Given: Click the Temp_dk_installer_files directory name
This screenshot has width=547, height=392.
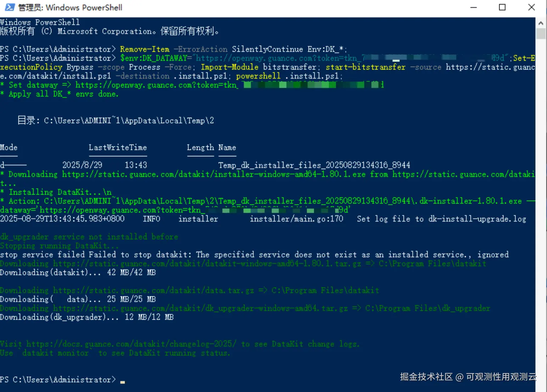Looking at the screenshot, I should 314,165.
